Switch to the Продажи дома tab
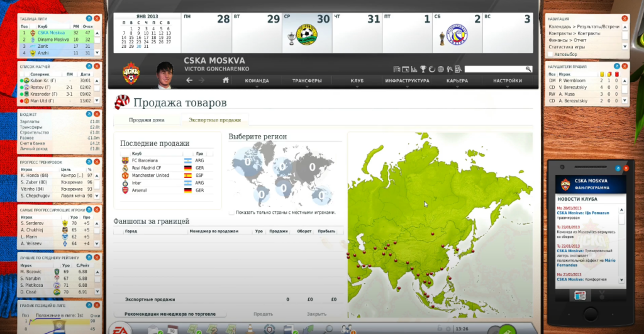The height and width of the screenshot is (334, 644). tap(147, 120)
